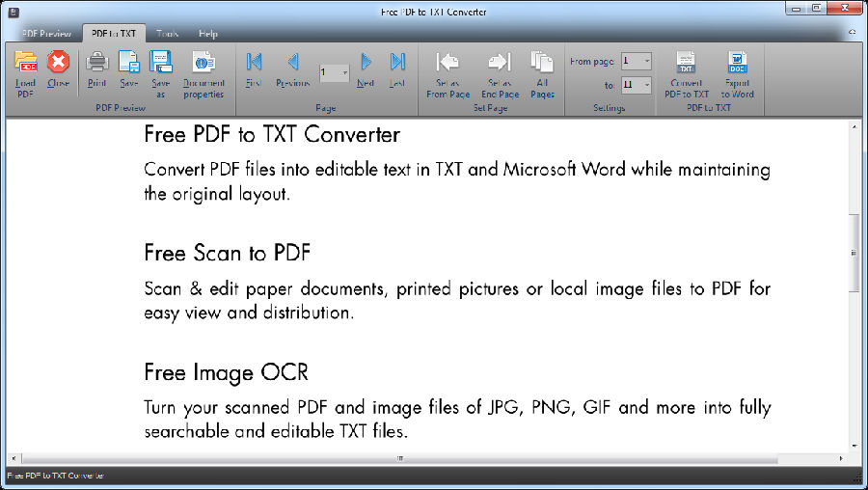Image resolution: width=868 pixels, height=490 pixels.
Task: Open Document properties
Action: (203, 64)
